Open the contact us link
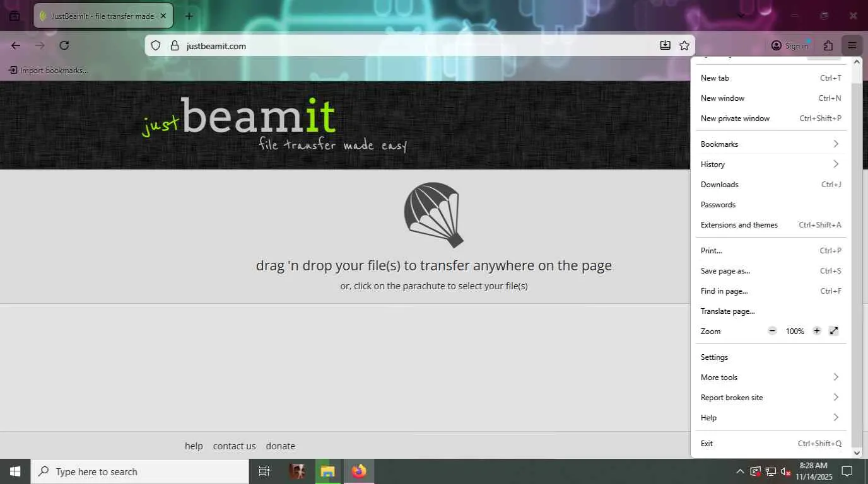 click(234, 446)
